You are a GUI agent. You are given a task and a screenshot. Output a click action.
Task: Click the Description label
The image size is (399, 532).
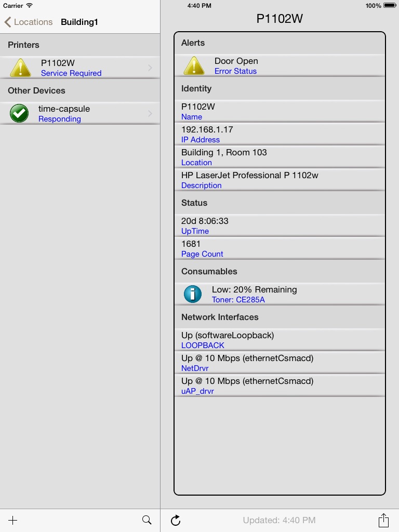click(201, 185)
